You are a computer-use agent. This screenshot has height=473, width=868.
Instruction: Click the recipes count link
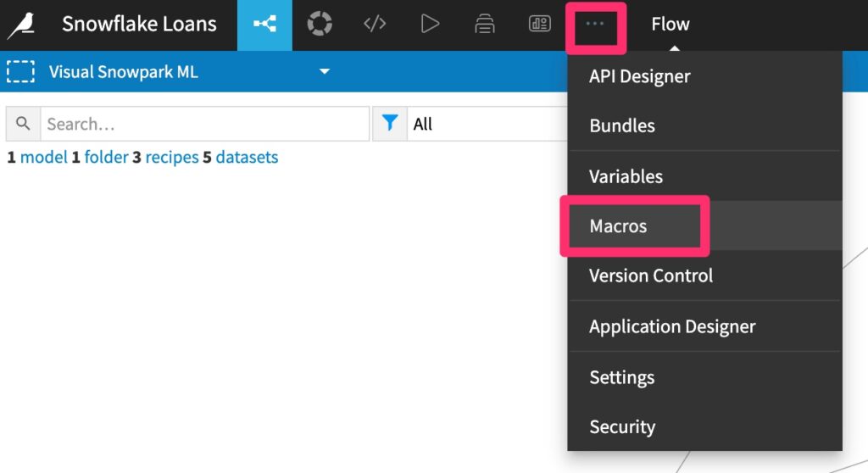point(171,158)
